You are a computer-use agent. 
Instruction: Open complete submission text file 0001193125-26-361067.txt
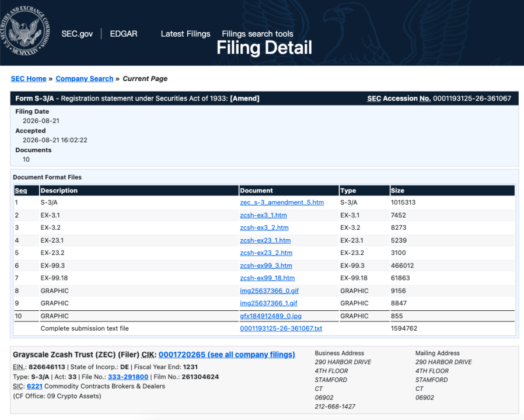[281, 328]
